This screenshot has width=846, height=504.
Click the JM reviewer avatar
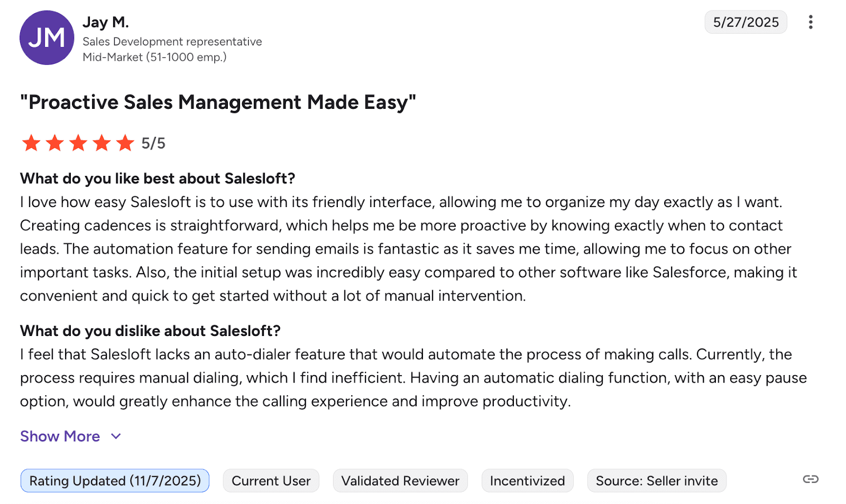tap(47, 38)
